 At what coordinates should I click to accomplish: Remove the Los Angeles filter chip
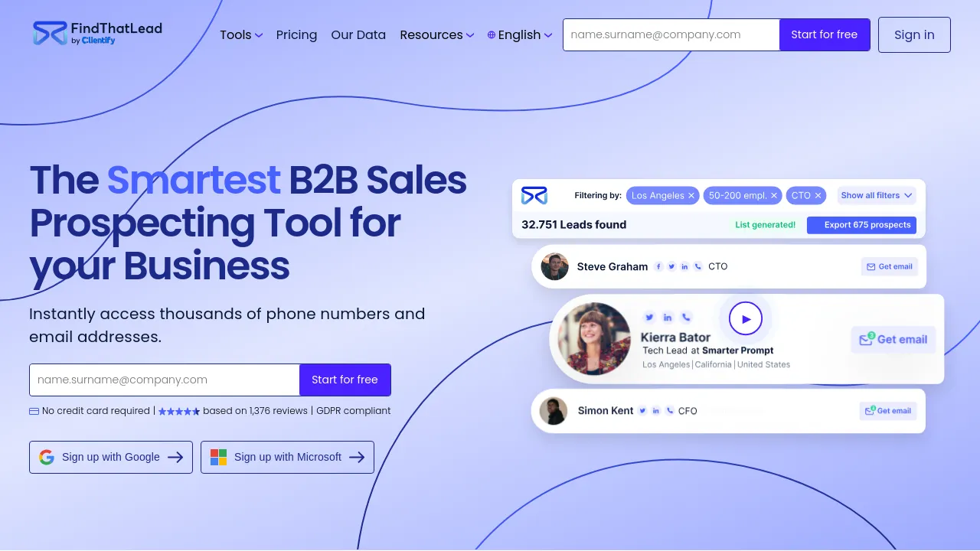click(x=691, y=196)
